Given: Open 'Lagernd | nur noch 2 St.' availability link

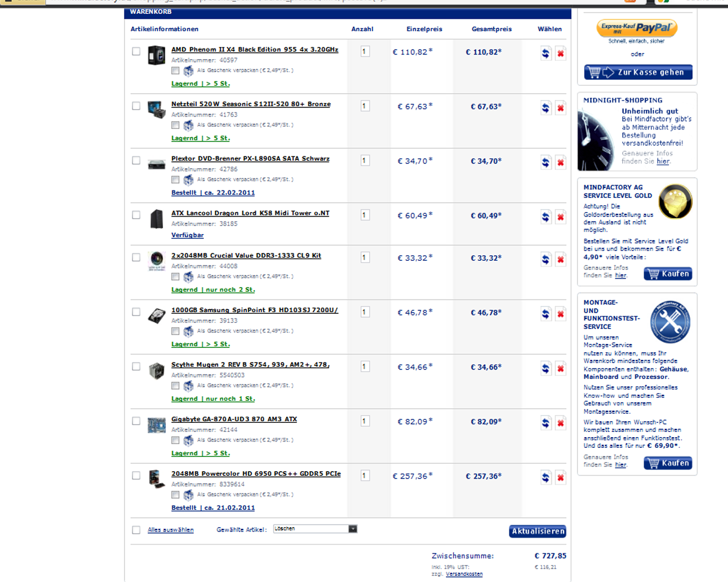Looking at the screenshot, I should (x=213, y=290).
